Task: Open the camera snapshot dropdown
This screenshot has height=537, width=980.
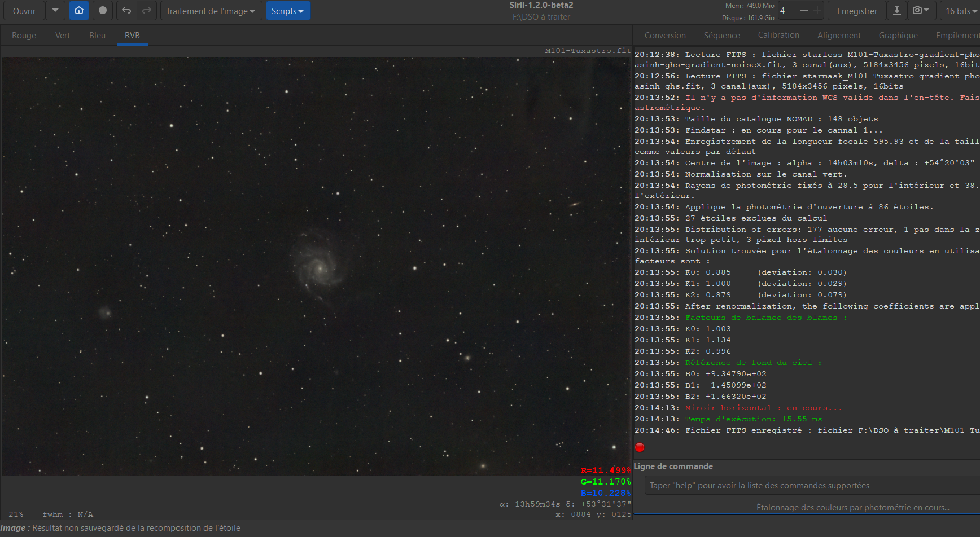Action: [921, 11]
